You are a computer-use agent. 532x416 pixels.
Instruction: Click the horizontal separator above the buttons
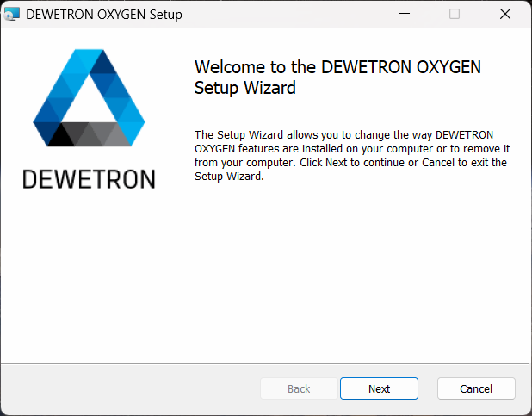click(266, 363)
